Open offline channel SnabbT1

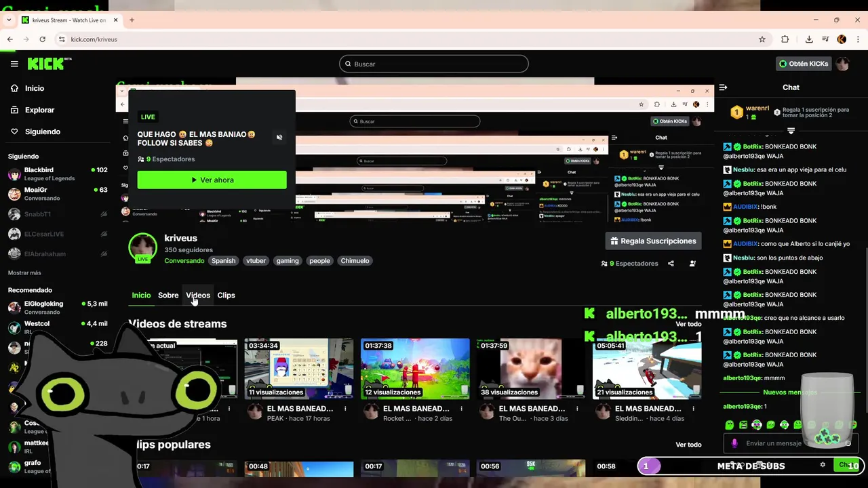pyautogui.click(x=58, y=214)
